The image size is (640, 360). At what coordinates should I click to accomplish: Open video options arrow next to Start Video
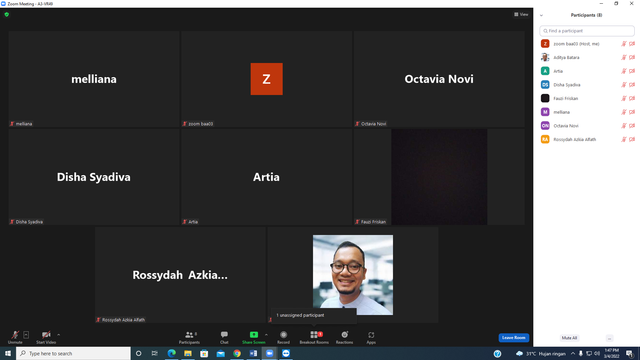tap(59, 335)
